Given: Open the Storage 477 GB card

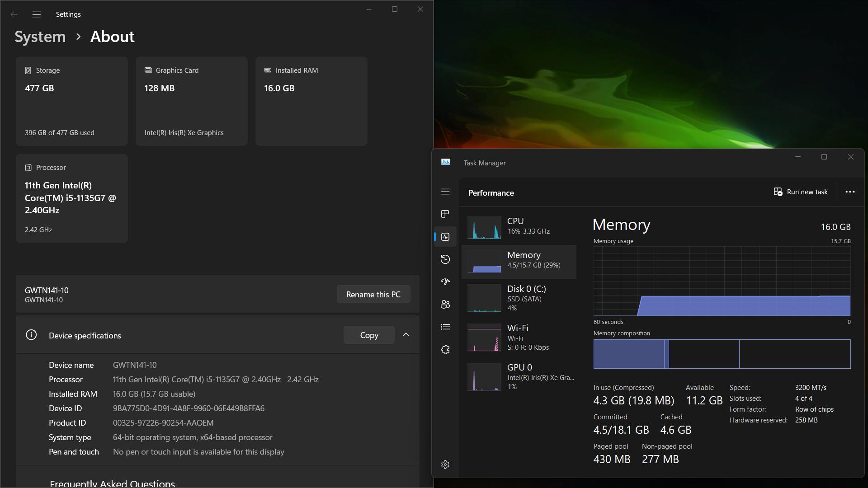Looking at the screenshot, I should (72, 101).
